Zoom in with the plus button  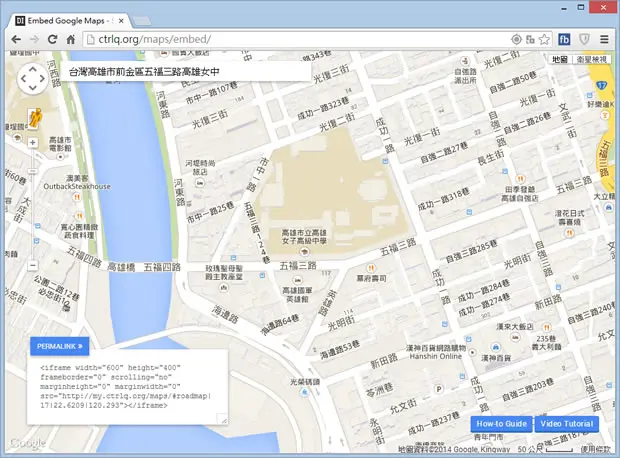point(32,142)
